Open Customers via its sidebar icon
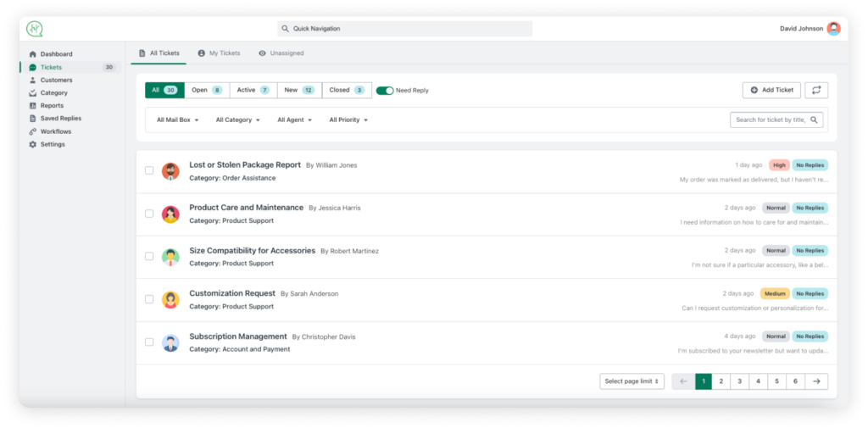Viewport: 868px width, 428px height. pyautogui.click(x=32, y=80)
